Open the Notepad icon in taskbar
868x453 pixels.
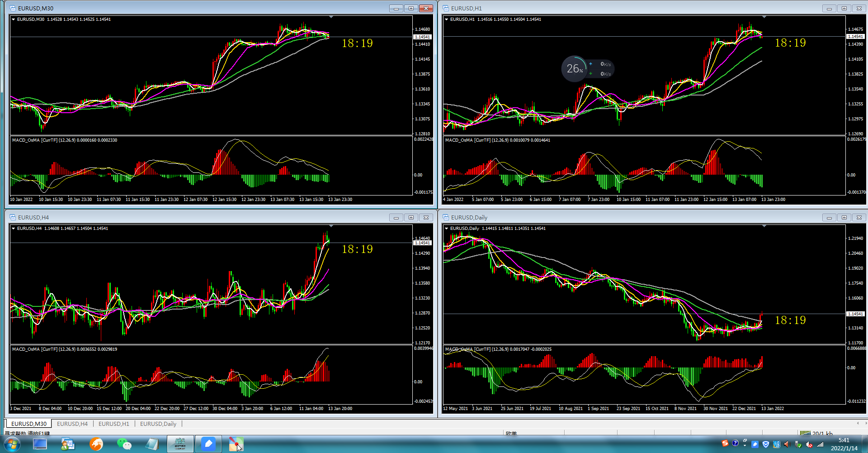point(152,444)
